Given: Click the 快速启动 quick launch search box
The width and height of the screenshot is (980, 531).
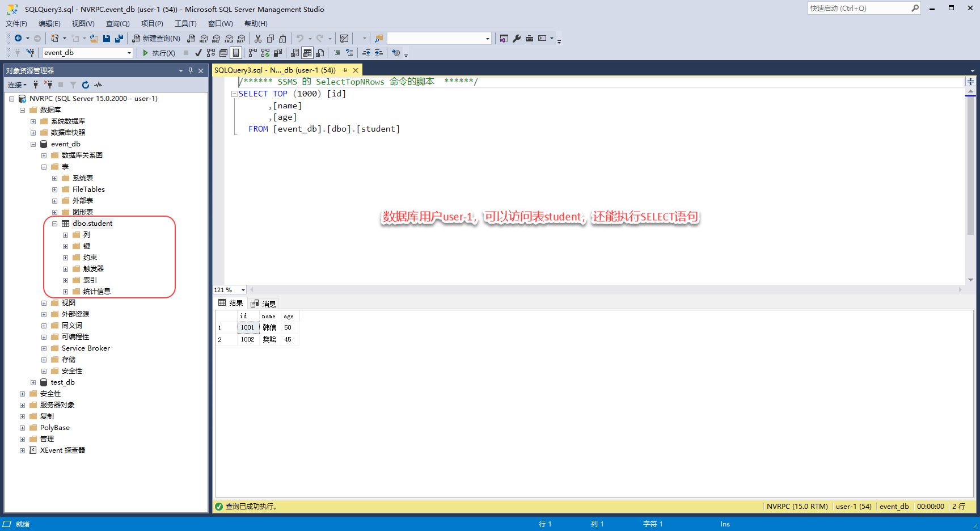Looking at the screenshot, I should (x=864, y=8).
